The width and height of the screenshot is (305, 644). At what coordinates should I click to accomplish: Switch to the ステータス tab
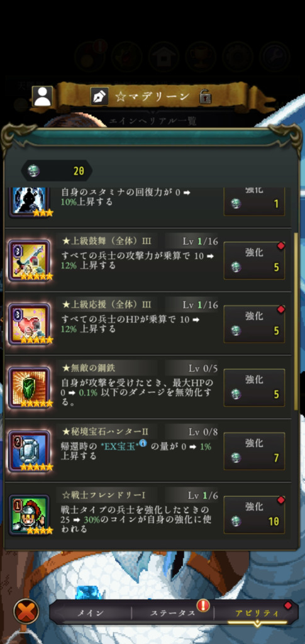pos(172,613)
